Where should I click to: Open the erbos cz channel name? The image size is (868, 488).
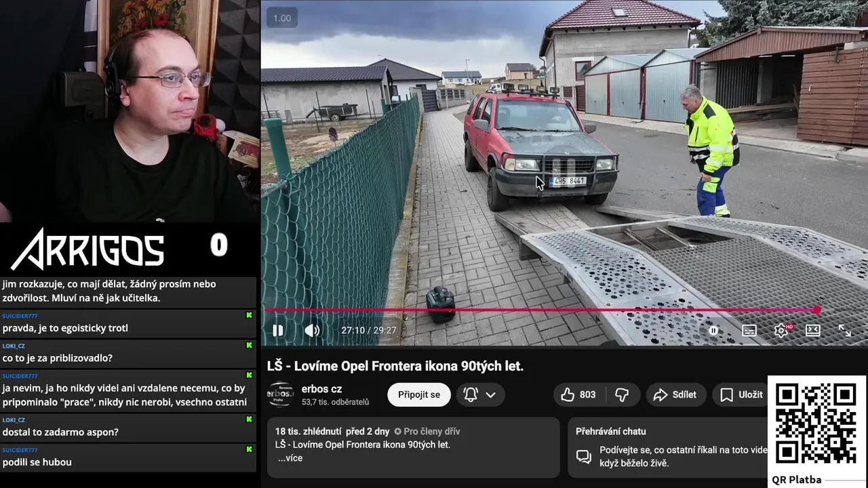click(x=321, y=389)
